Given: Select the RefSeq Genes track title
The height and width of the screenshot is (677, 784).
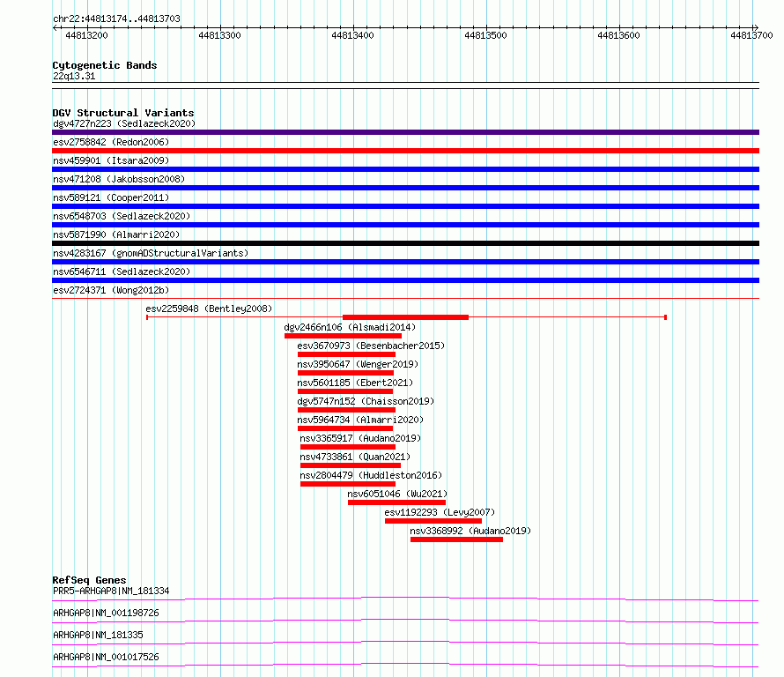Looking at the screenshot, I should [x=89, y=580].
